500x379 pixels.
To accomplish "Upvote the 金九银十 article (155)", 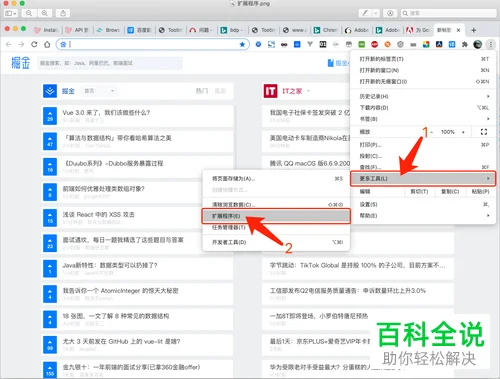I will coord(50,370).
